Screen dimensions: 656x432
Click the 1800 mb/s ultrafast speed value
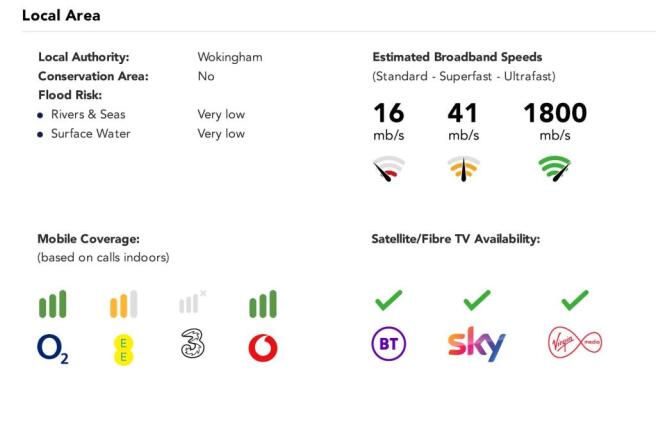tap(553, 114)
